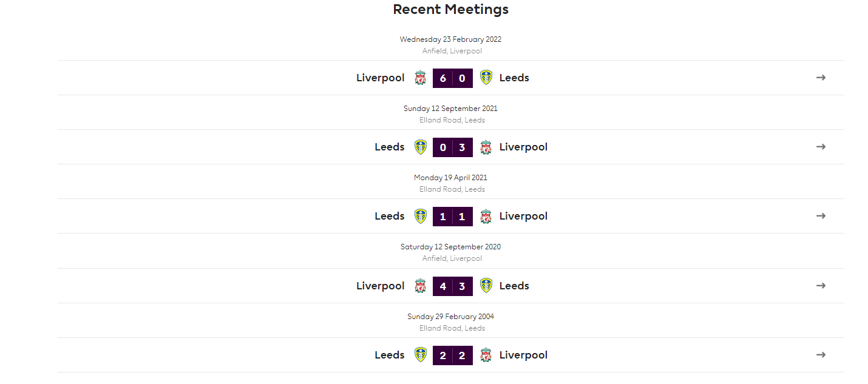This screenshot has width=868, height=384.
Task: Click Liverpool crest in 4-3 match row
Action: coord(420,286)
